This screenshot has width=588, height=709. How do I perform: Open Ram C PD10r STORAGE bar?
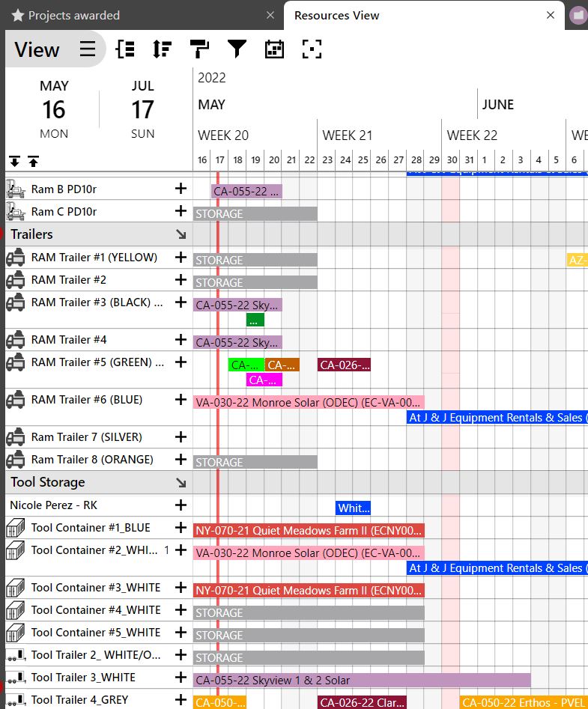(x=255, y=214)
